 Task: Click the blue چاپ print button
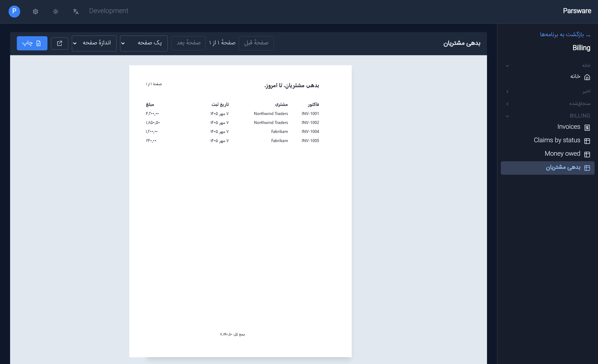[x=32, y=43]
